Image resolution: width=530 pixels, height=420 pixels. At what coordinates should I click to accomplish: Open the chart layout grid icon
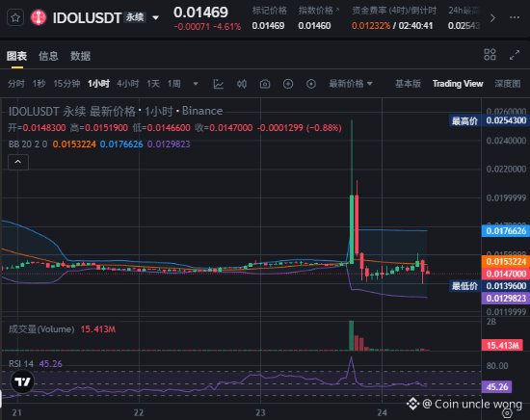[x=490, y=54]
